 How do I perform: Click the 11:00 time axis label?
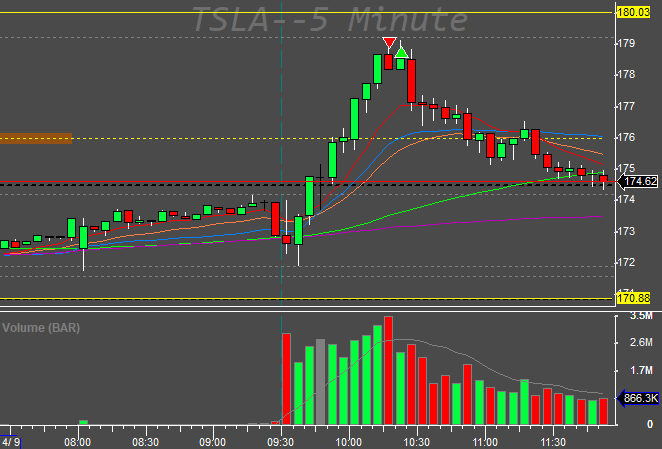(485, 442)
